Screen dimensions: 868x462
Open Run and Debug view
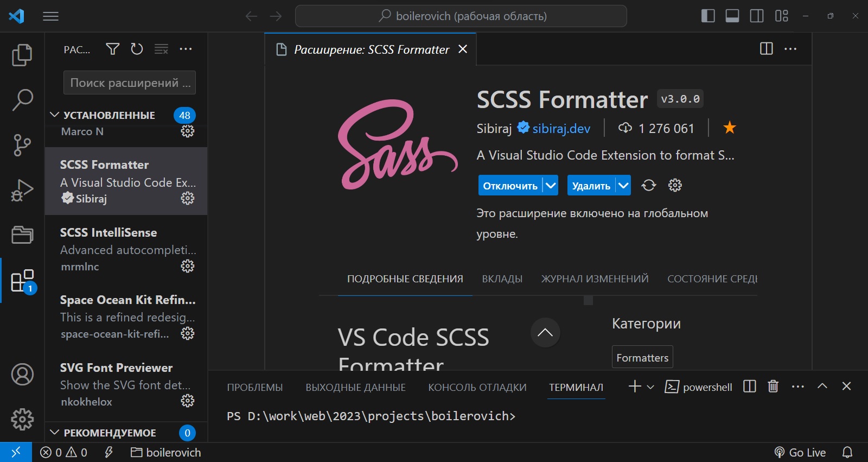(22, 190)
